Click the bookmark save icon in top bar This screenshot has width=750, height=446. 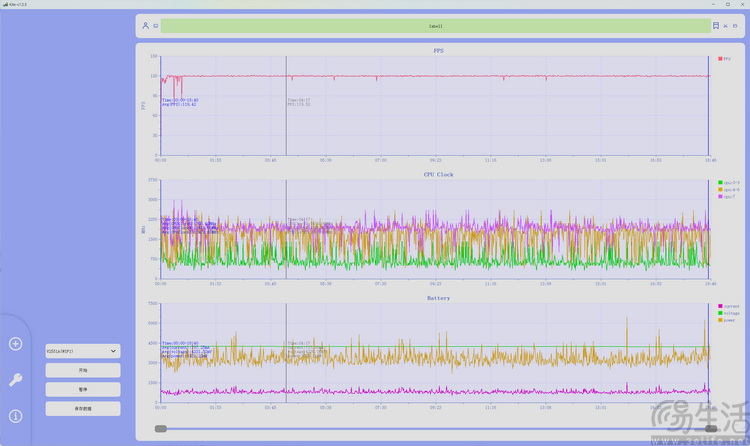(715, 26)
